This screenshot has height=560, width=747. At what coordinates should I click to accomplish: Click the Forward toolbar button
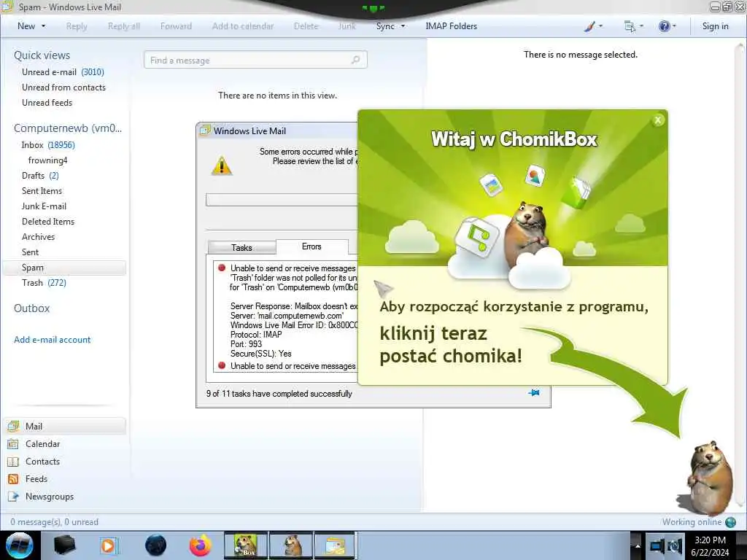pos(176,26)
